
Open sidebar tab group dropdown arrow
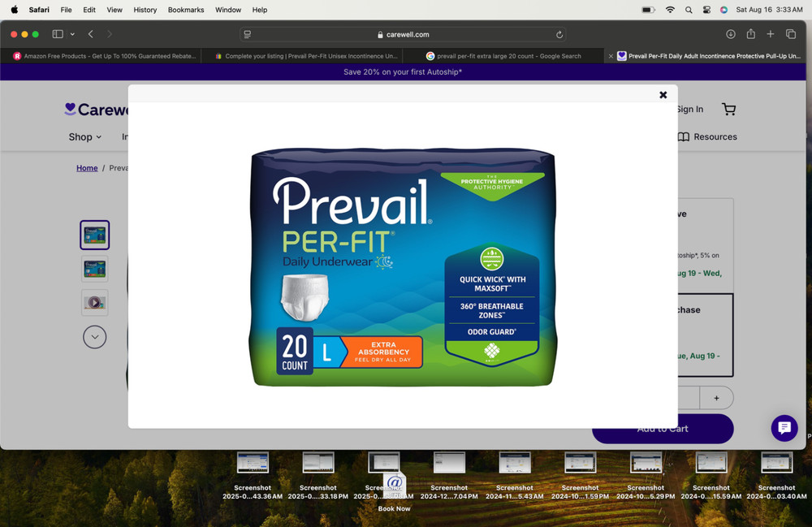tap(72, 34)
